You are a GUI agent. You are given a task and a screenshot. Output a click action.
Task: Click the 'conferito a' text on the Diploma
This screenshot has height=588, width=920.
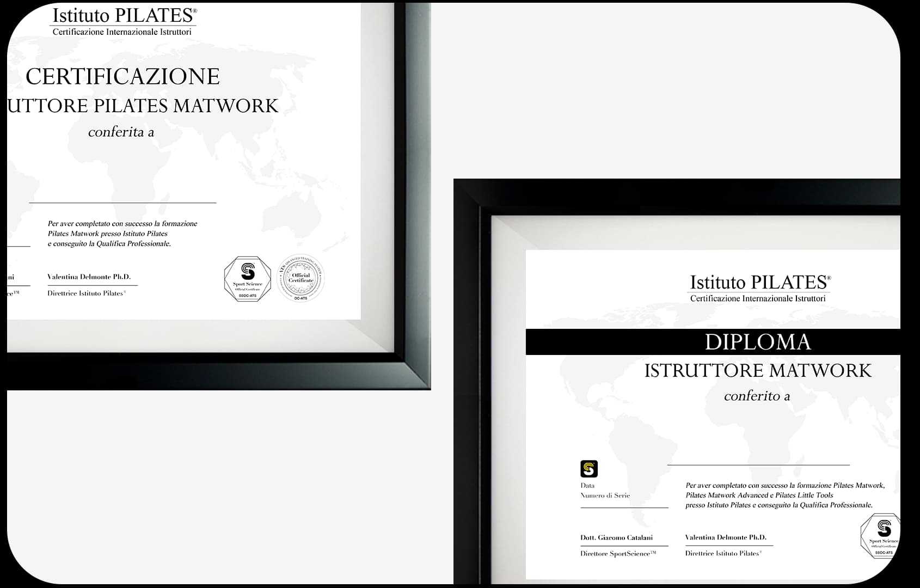[757, 396]
